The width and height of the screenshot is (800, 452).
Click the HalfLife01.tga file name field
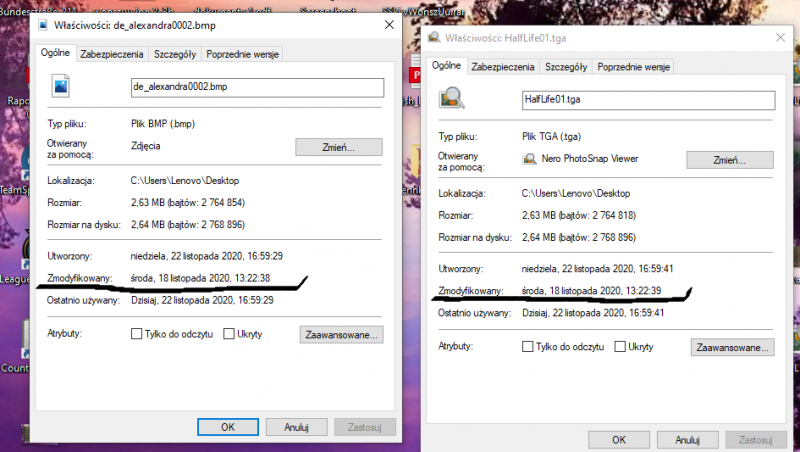[648, 100]
